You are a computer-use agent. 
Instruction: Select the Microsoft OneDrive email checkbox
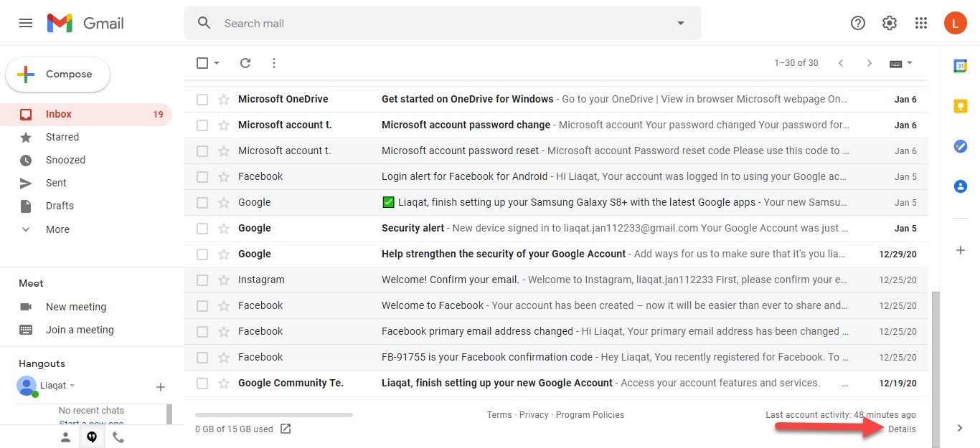[x=202, y=100]
